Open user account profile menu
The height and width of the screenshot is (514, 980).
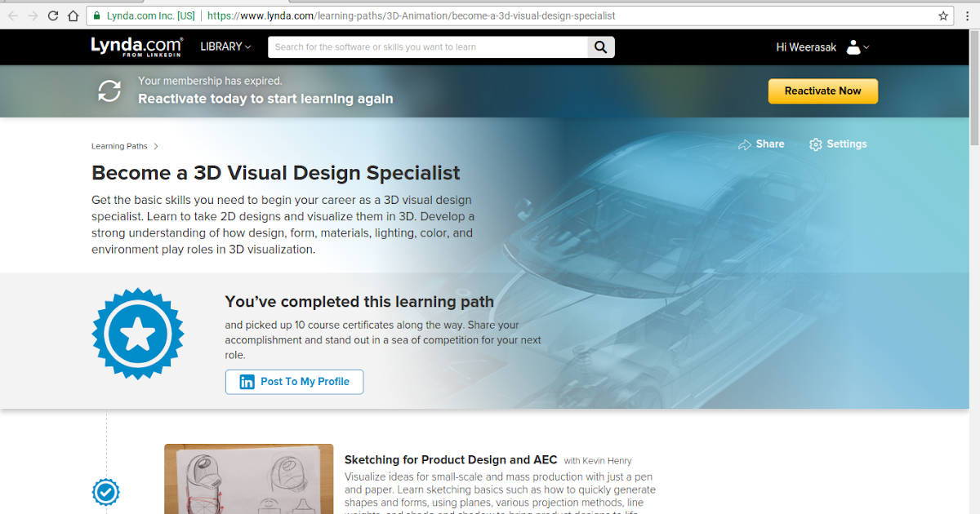pos(857,47)
